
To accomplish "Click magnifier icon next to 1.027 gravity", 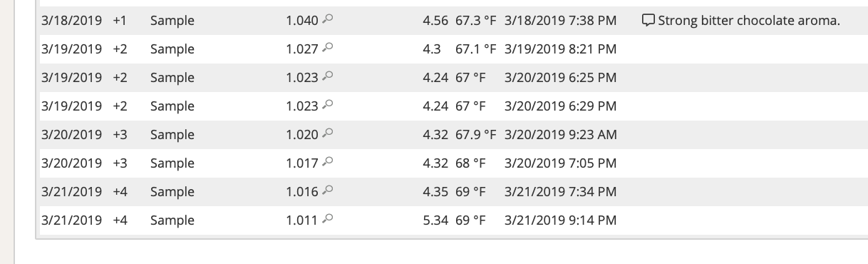I will click(328, 49).
